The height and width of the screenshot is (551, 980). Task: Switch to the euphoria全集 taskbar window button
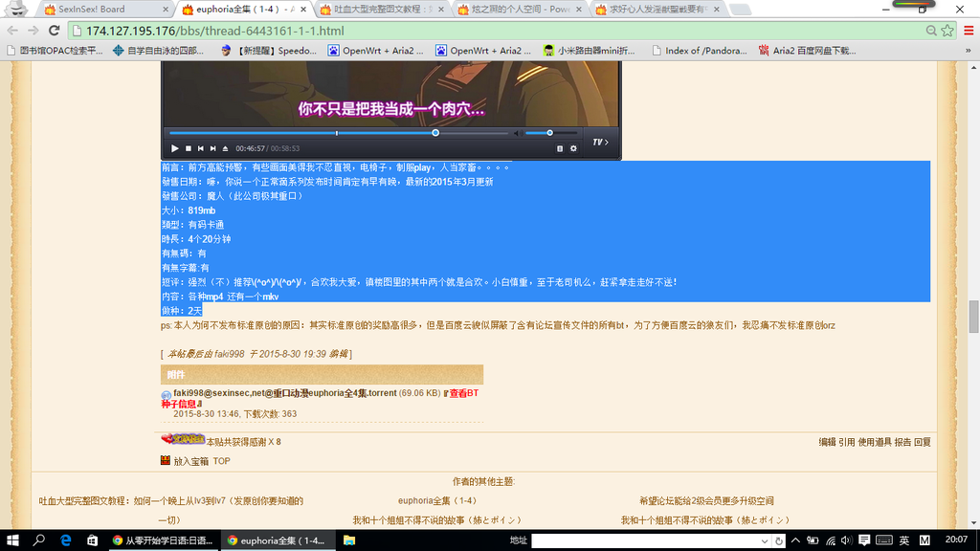point(278,540)
